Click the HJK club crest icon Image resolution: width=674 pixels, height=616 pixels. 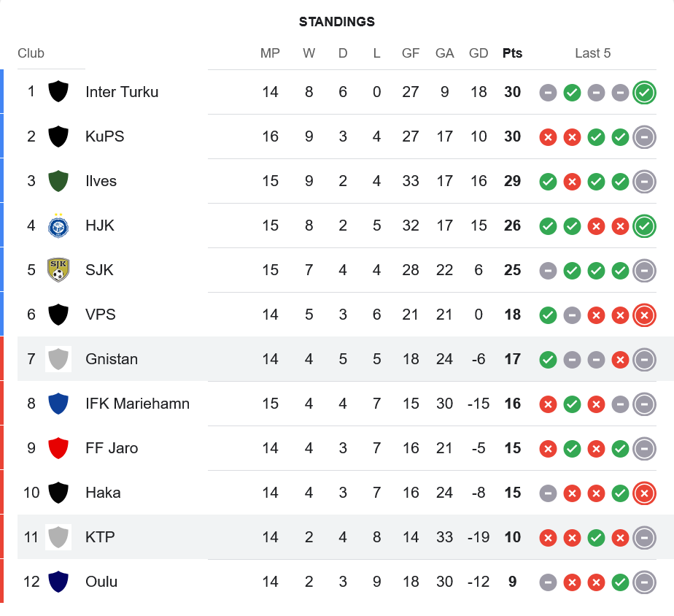click(58, 226)
